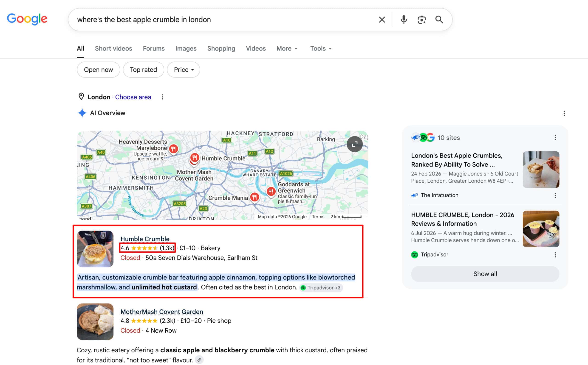Image resolution: width=588 pixels, height=365 pixels.
Task: Open the 10 sites panel three-dot menu
Action: 555,138
